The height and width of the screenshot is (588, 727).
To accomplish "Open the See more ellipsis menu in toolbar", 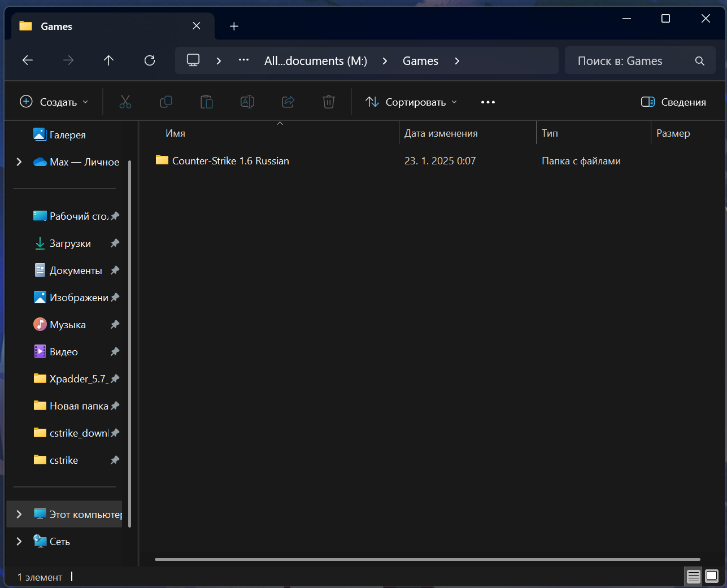I will (x=487, y=102).
